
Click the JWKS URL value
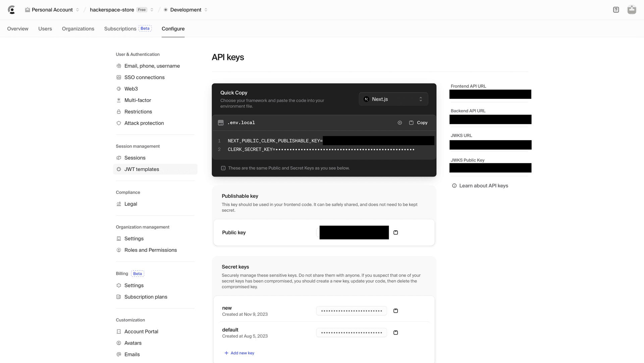pyautogui.click(x=490, y=145)
